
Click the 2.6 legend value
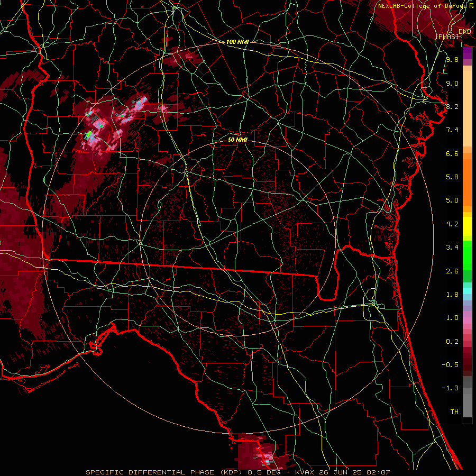point(452,271)
